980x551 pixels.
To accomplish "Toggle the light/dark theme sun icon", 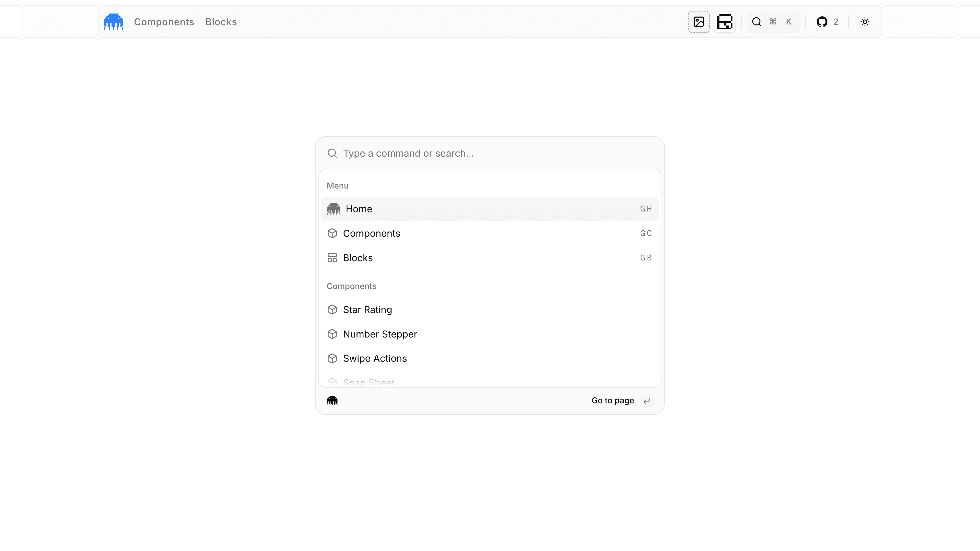I will point(865,22).
